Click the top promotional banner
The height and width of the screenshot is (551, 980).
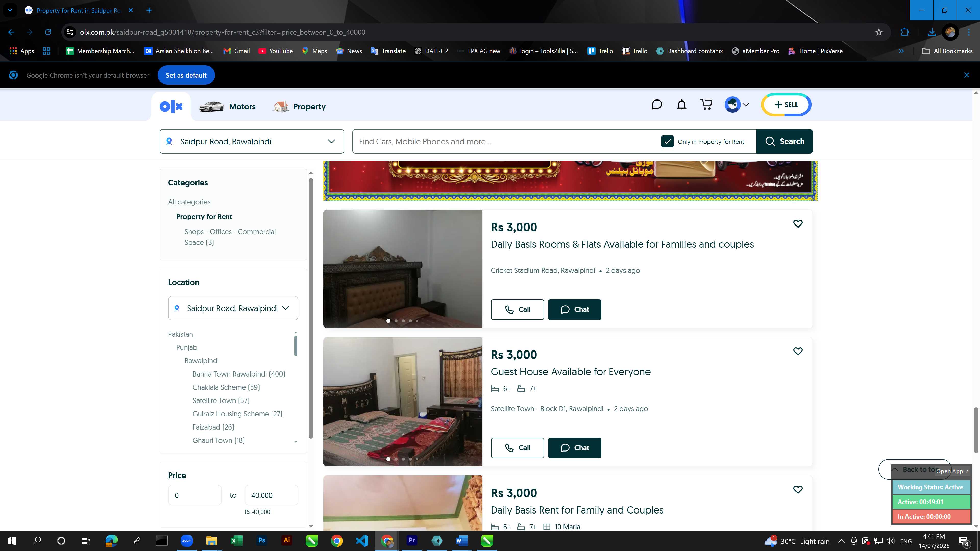[570, 181]
